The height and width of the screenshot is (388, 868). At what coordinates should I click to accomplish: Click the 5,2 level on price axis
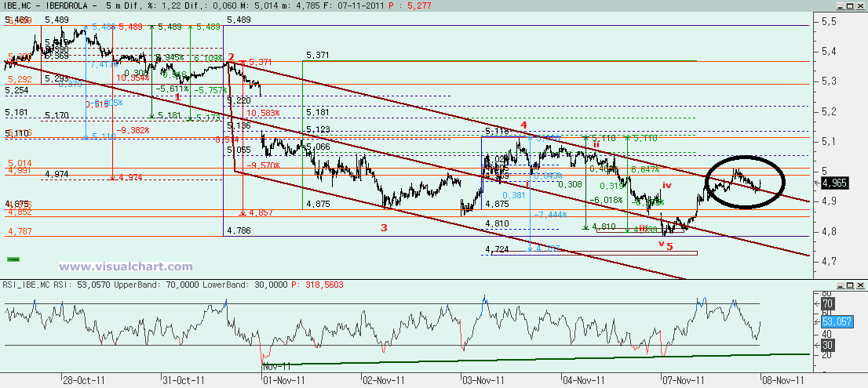(829, 111)
